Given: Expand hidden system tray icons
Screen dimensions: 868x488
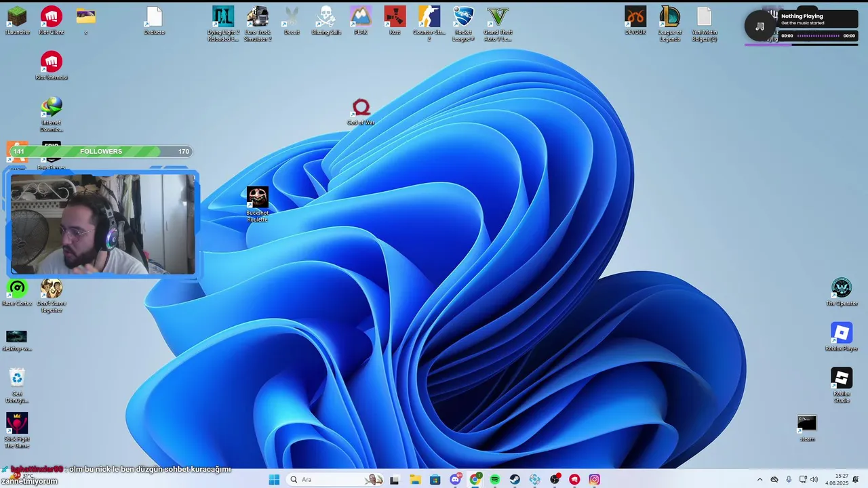Looking at the screenshot, I should 759,479.
